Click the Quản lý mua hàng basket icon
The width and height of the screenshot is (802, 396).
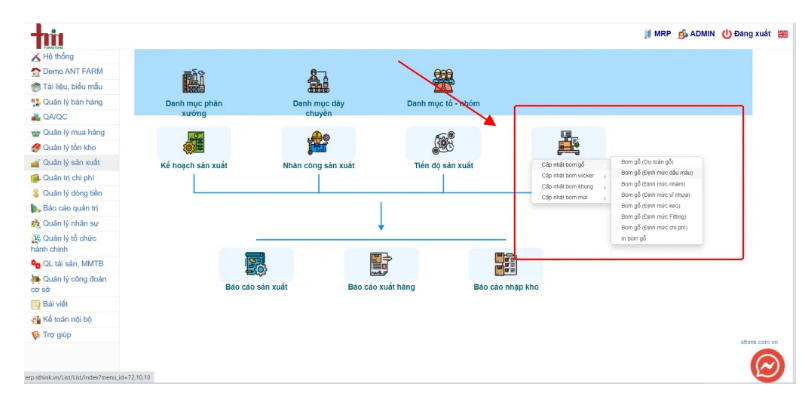(x=36, y=133)
